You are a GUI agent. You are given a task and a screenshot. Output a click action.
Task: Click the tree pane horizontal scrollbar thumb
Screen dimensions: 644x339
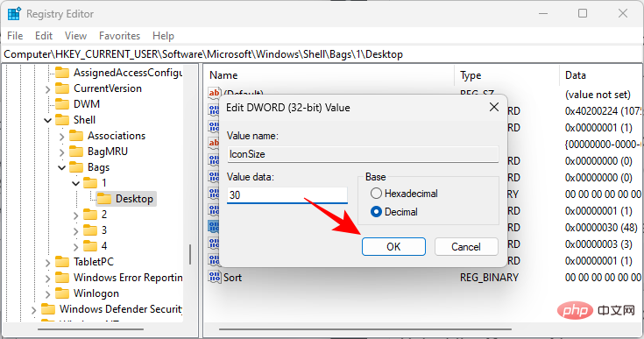[x=91, y=329]
